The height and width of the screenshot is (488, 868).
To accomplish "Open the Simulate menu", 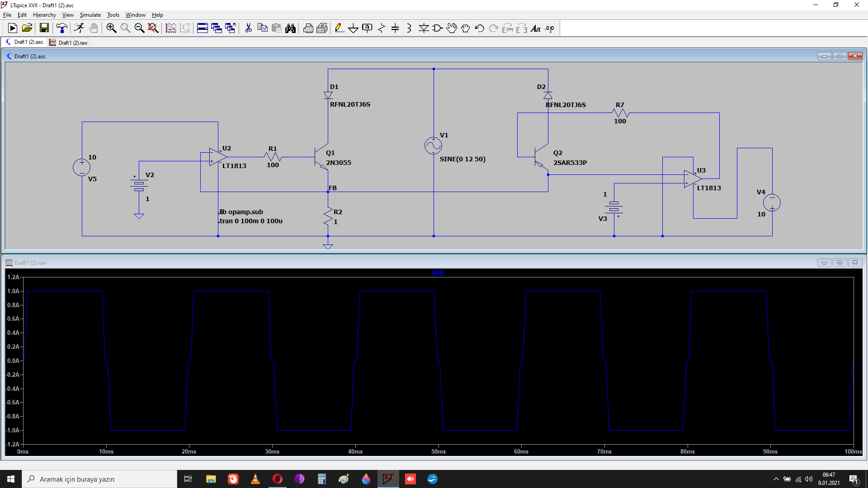I will click(90, 15).
